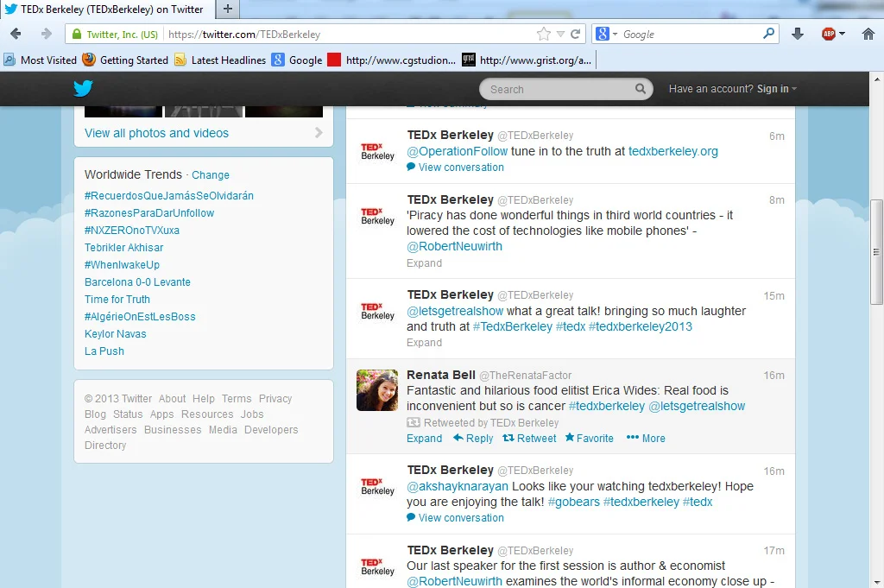Click the #tedxberkeley2013 hashtag
Screen dimensions: 884x588
pyautogui.click(x=641, y=326)
